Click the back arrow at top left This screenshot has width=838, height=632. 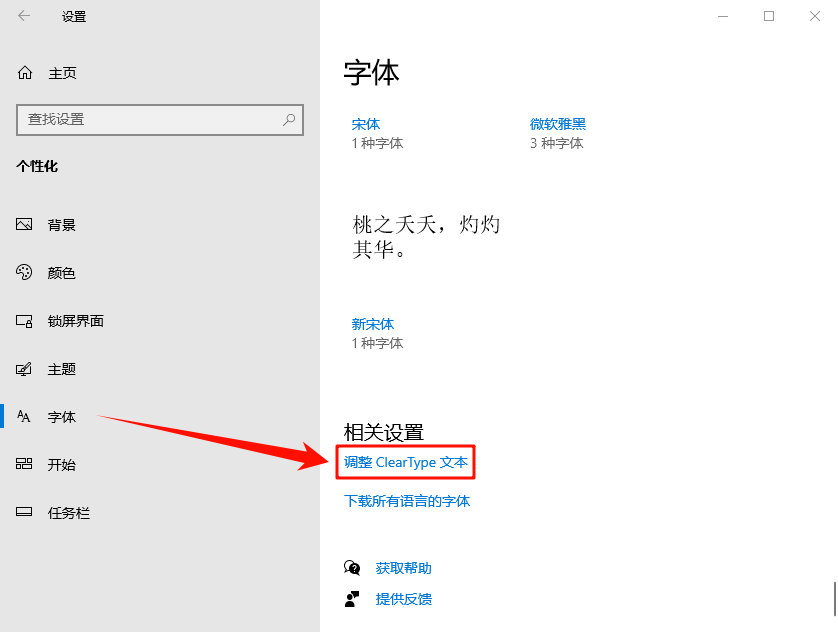click(x=22, y=16)
